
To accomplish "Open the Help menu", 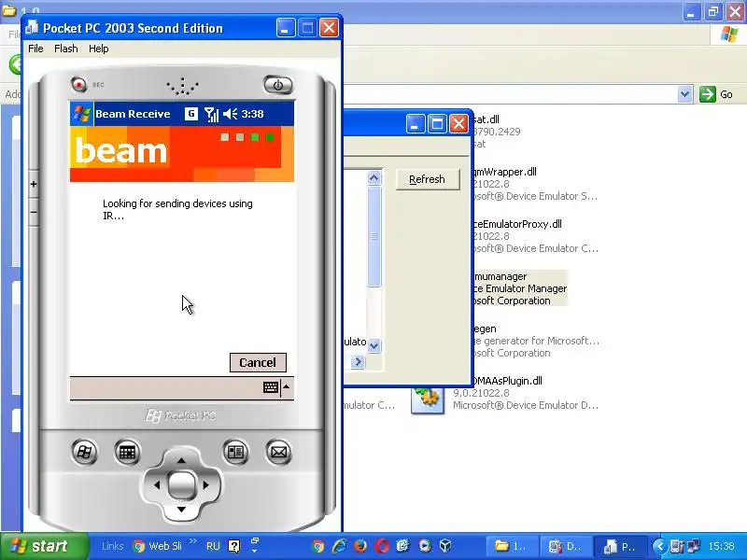I will (99, 49).
